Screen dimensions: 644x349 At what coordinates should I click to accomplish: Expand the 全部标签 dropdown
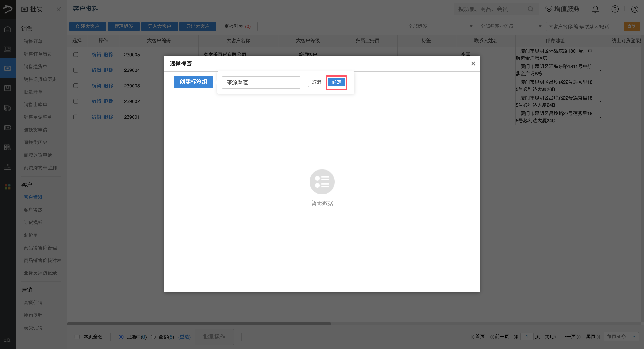click(440, 26)
